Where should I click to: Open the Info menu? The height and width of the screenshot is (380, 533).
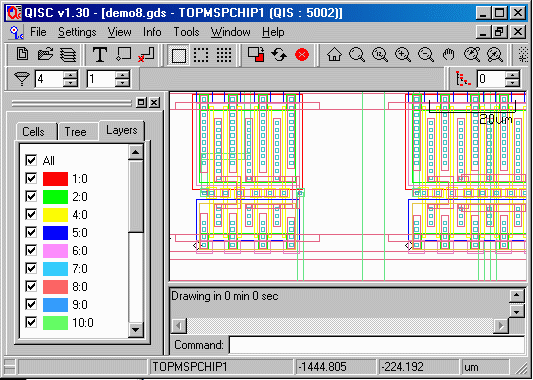tap(152, 32)
